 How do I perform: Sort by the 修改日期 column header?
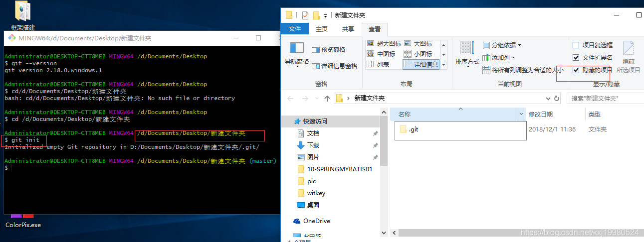[x=555, y=114]
